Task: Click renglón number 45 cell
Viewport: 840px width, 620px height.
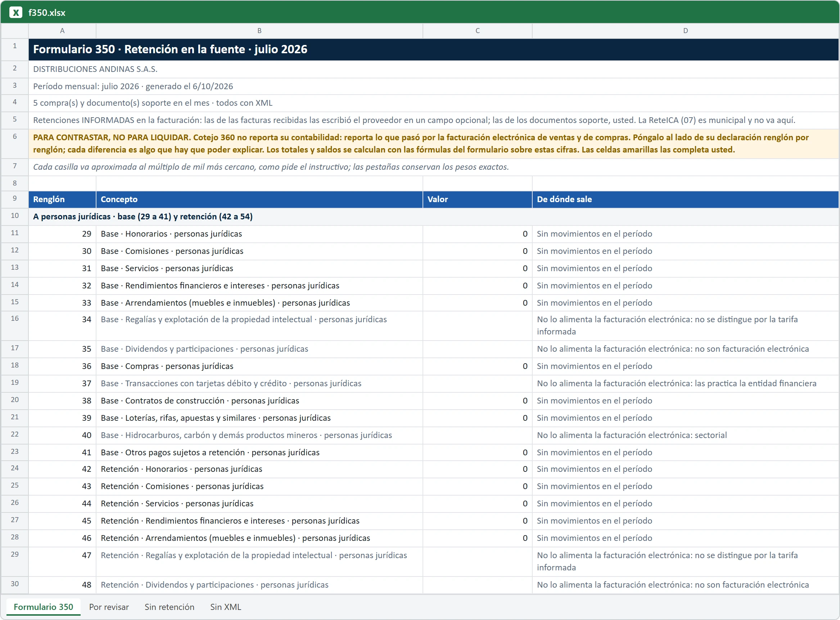Action: [x=62, y=521]
